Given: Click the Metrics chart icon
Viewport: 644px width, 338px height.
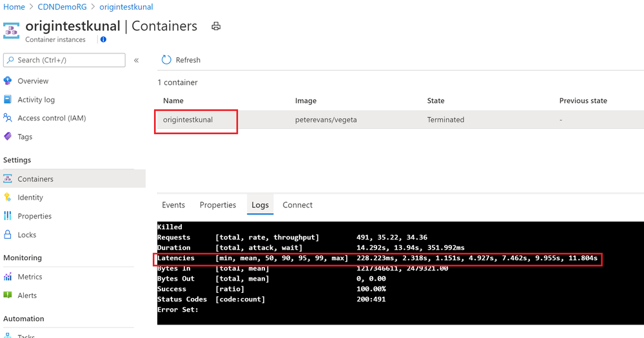Looking at the screenshot, I should [x=8, y=276].
